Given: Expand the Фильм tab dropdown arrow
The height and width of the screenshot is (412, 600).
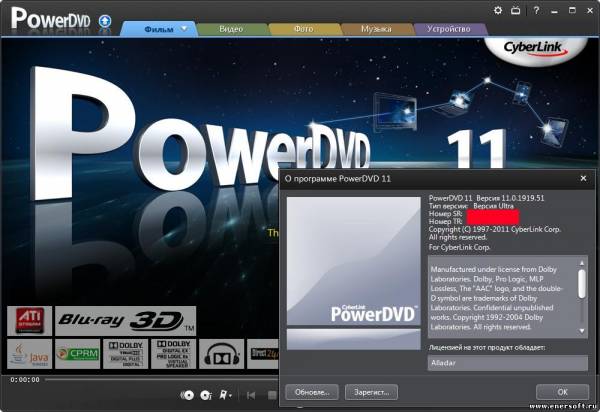Looking at the screenshot, I should pos(184,29).
